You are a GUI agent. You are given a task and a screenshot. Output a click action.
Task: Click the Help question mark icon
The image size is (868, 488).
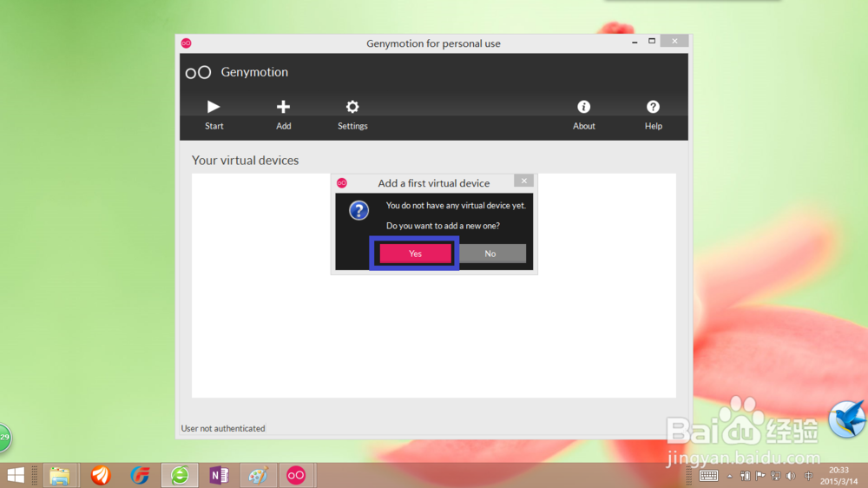point(653,106)
